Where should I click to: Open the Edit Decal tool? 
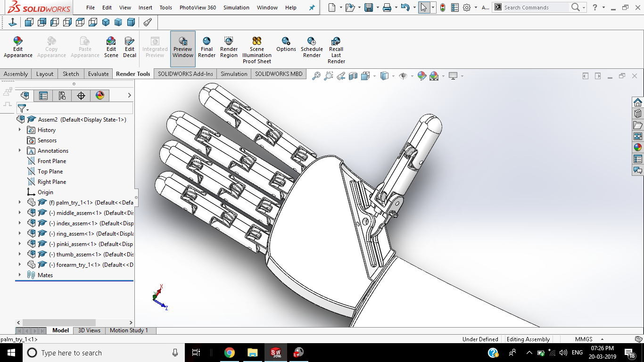coord(130,48)
